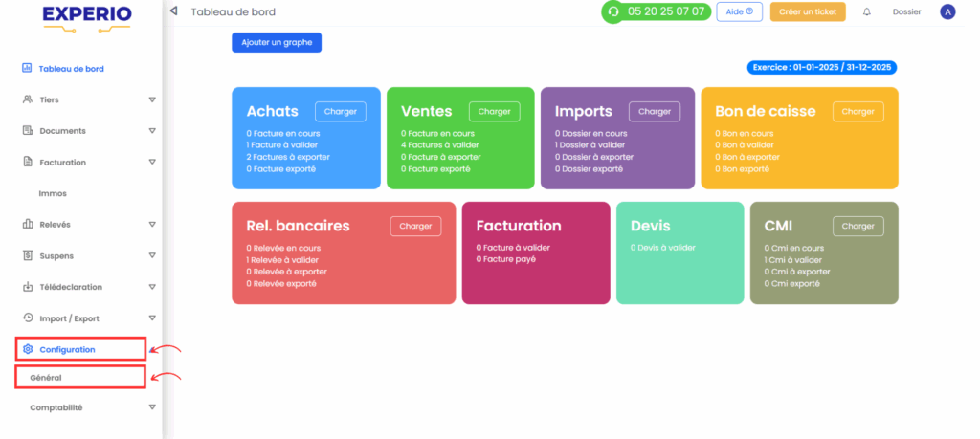Click the Relevés bank icon
The height and width of the screenshot is (439, 980).
pyautogui.click(x=28, y=224)
